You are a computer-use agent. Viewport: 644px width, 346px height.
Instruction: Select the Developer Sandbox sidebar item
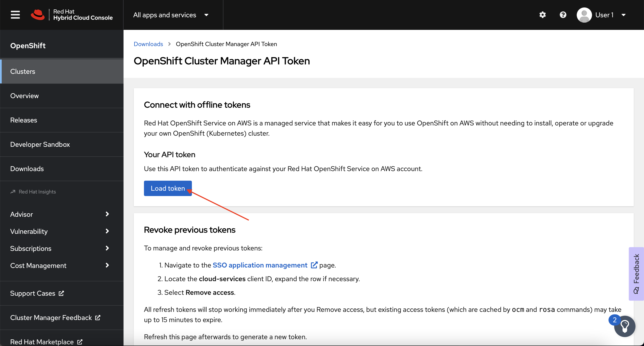pos(40,145)
